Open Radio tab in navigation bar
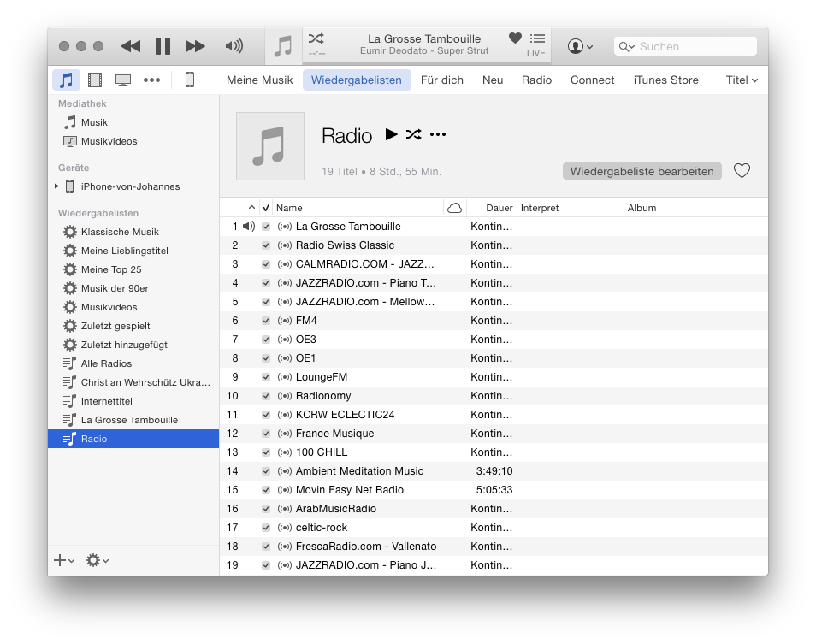The width and height of the screenshot is (816, 644). click(536, 80)
